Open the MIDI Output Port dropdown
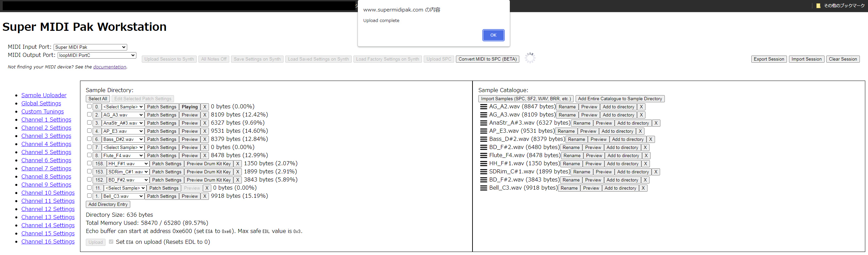 [97, 56]
